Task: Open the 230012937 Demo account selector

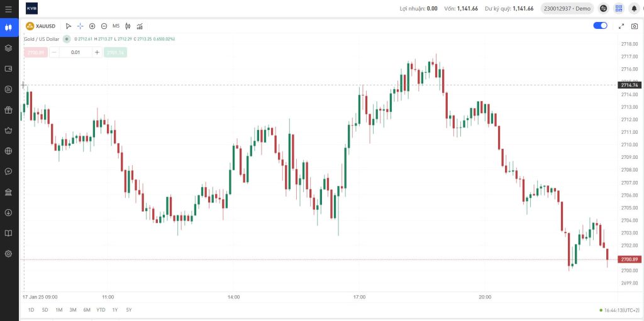Action: click(567, 9)
